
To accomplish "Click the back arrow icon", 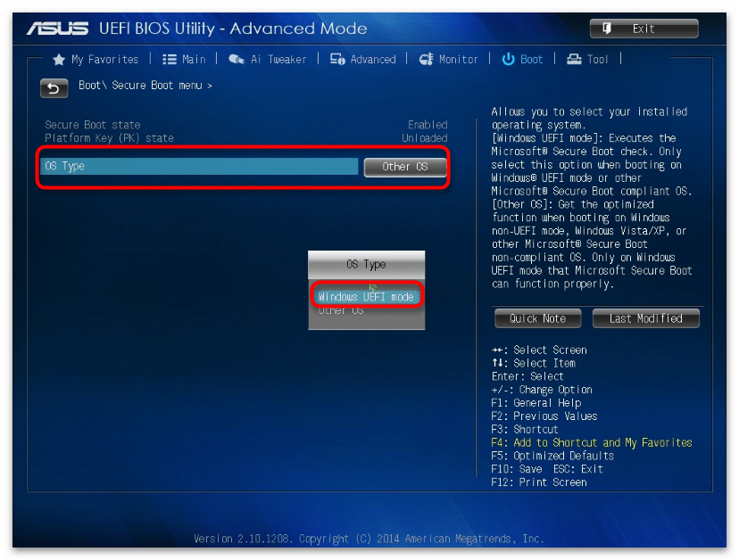I will [x=54, y=87].
